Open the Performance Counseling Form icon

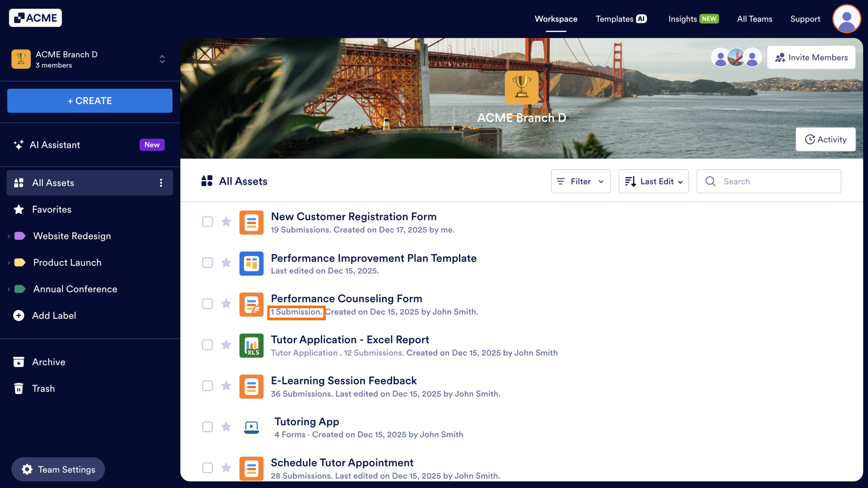tap(251, 304)
